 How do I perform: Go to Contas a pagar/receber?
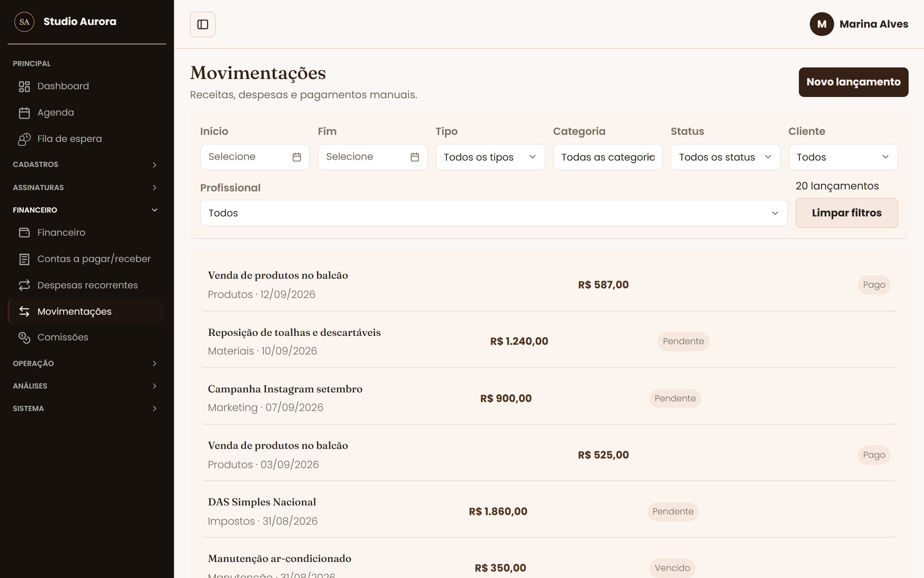point(86,259)
